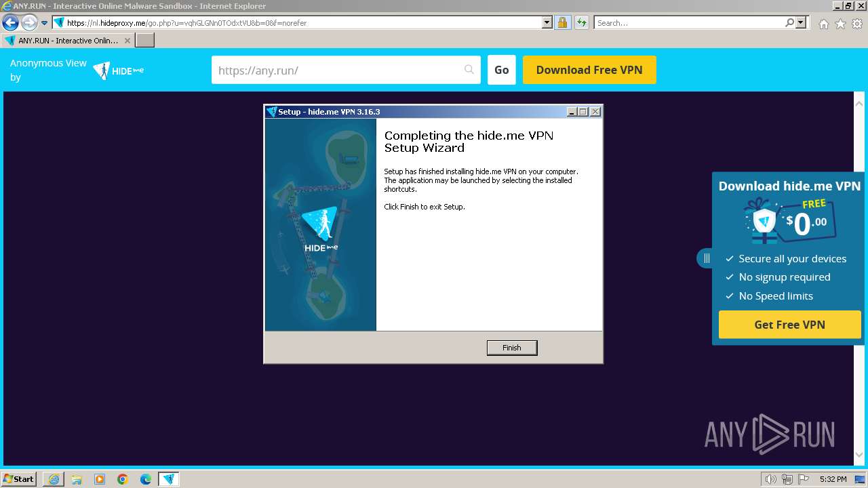Click the refresh page icon

[x=581, y=22]
